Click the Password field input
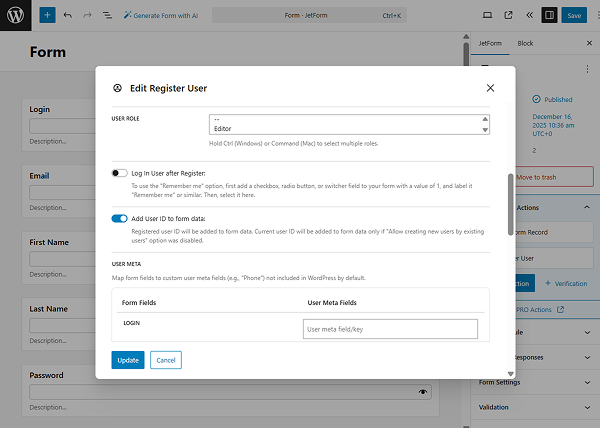 230,392
